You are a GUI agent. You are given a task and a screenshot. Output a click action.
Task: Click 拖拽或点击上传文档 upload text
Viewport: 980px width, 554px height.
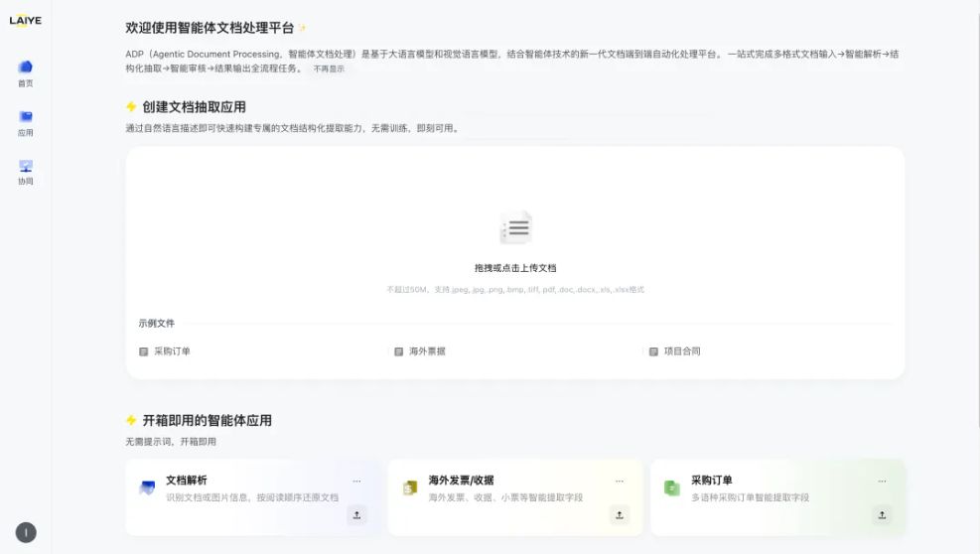[515, 268]
